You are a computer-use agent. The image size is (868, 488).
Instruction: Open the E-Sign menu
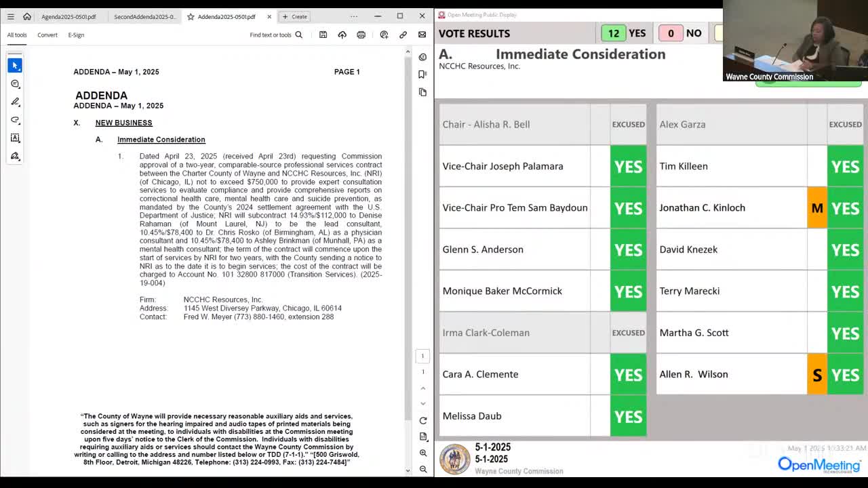(x=76, y=35)
